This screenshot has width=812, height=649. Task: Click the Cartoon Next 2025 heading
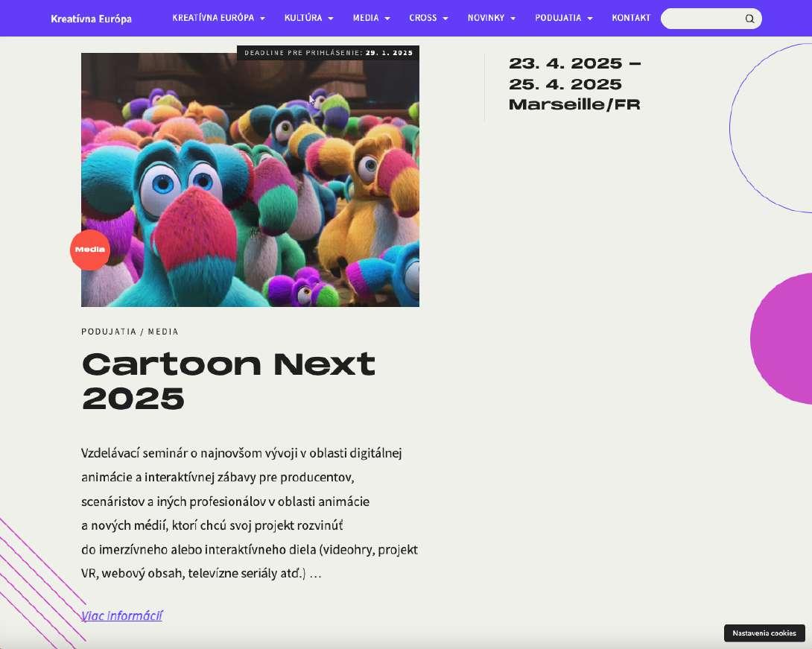pyautogui.click(x=229, y=381)
